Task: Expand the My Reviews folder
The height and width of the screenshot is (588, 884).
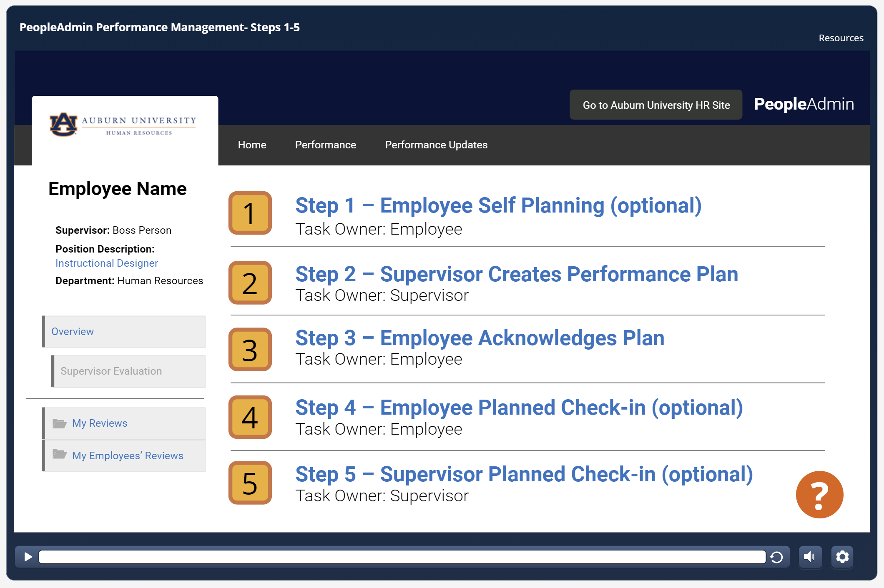Action: (x=100, y=423)
